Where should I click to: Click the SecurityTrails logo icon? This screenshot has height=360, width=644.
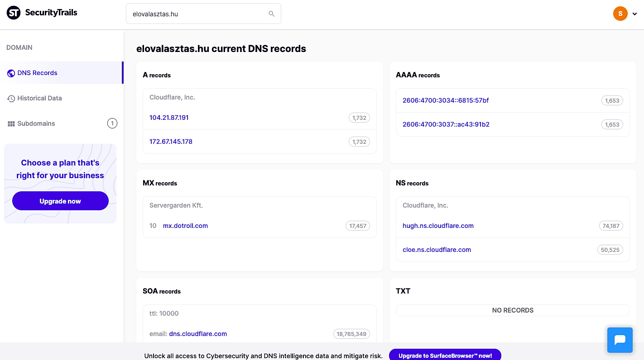[x=14, y=13]
